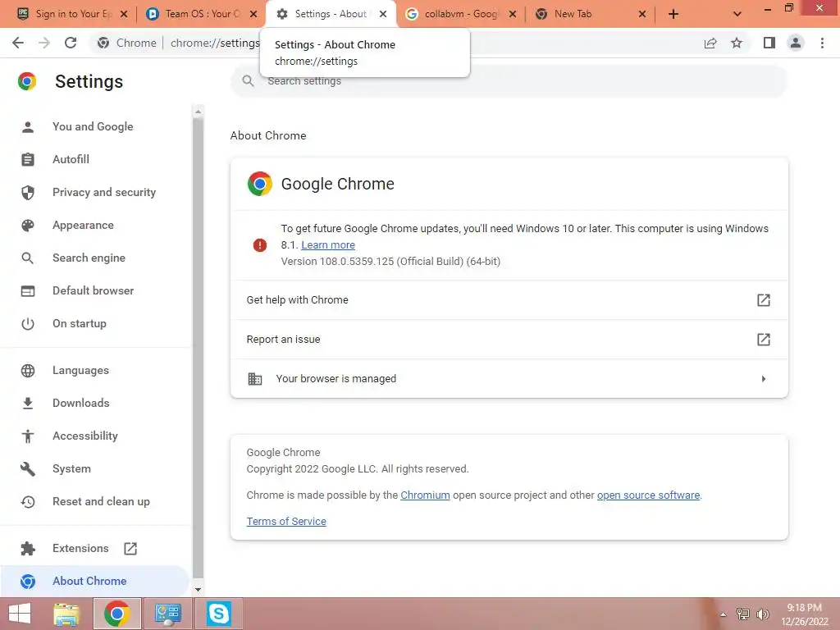Open Privacy and security settings
The image size is (840, 630).
coord(104,192)
